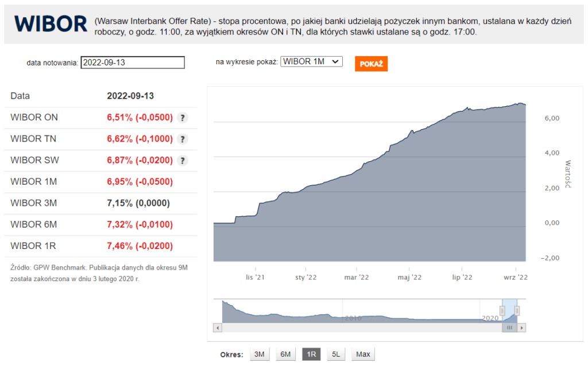
Task: Open the 'na wykresie pokaż' WIBOR 1M dropdown
Action: pos(311,61)
